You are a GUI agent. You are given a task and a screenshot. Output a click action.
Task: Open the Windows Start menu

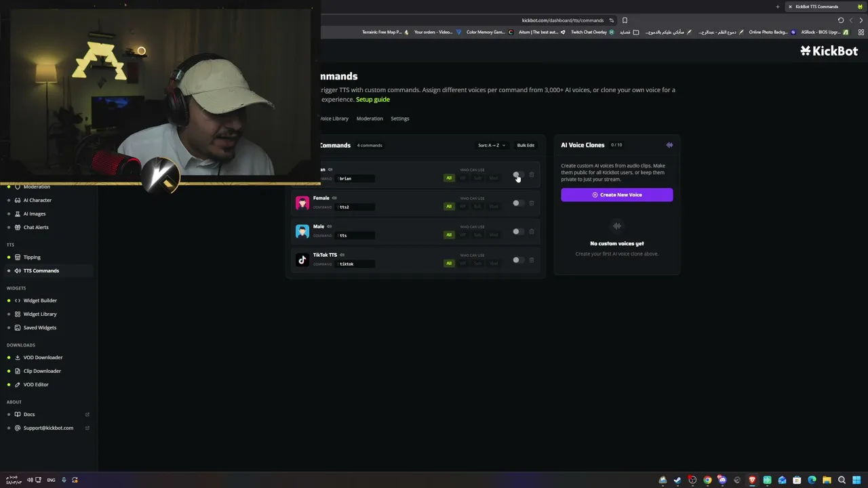click(x=856, y=480)
